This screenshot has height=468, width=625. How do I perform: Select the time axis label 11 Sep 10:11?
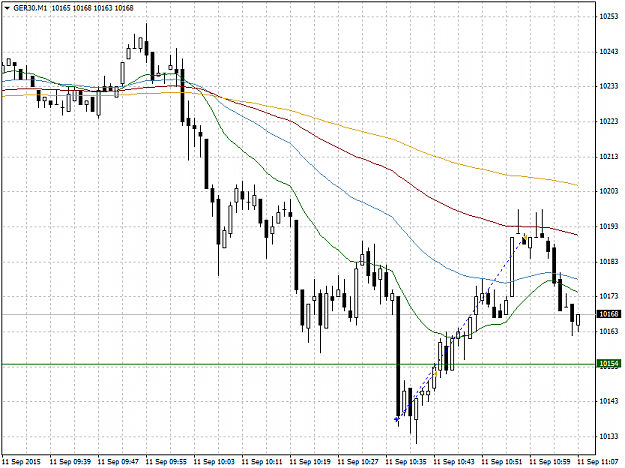262,462
